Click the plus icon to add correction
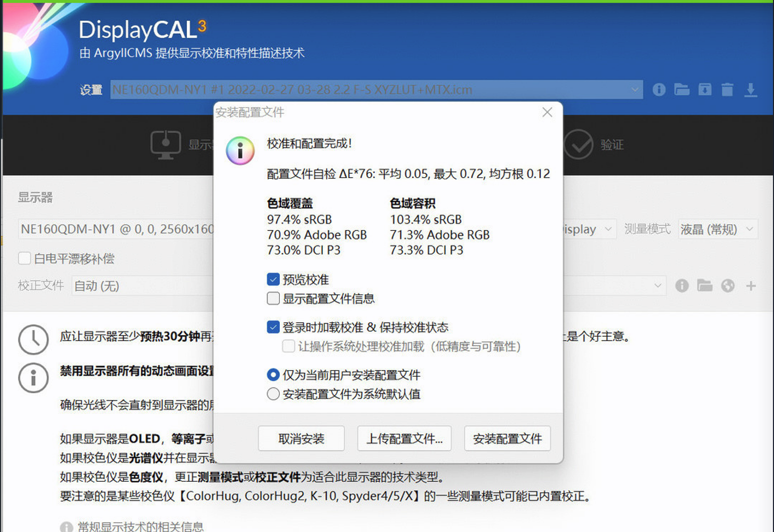The width and height of the screenshot is (774, 532). (751, 286)
